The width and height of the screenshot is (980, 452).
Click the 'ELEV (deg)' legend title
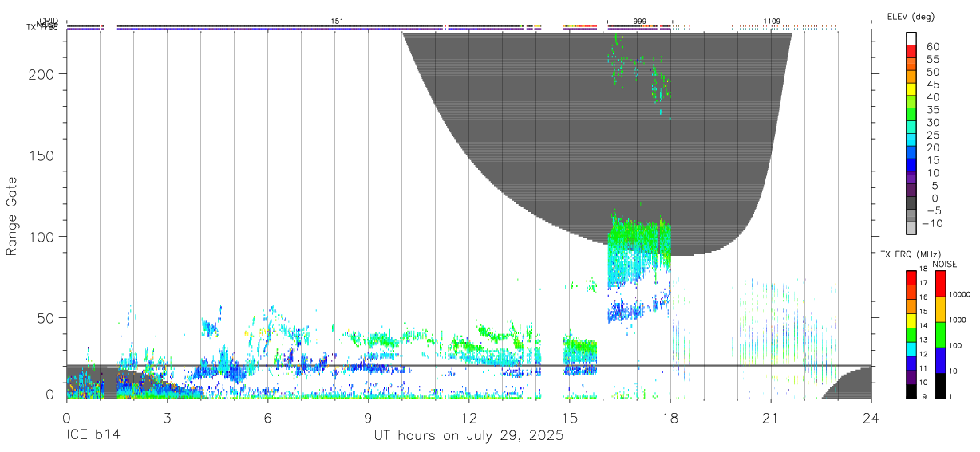[911, 16]
